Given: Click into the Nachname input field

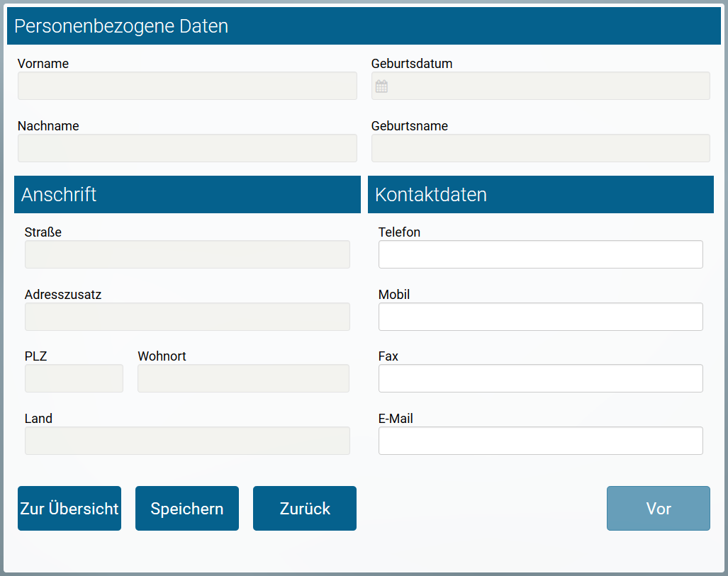Looking at the screenshot, I should coord(186,148).
